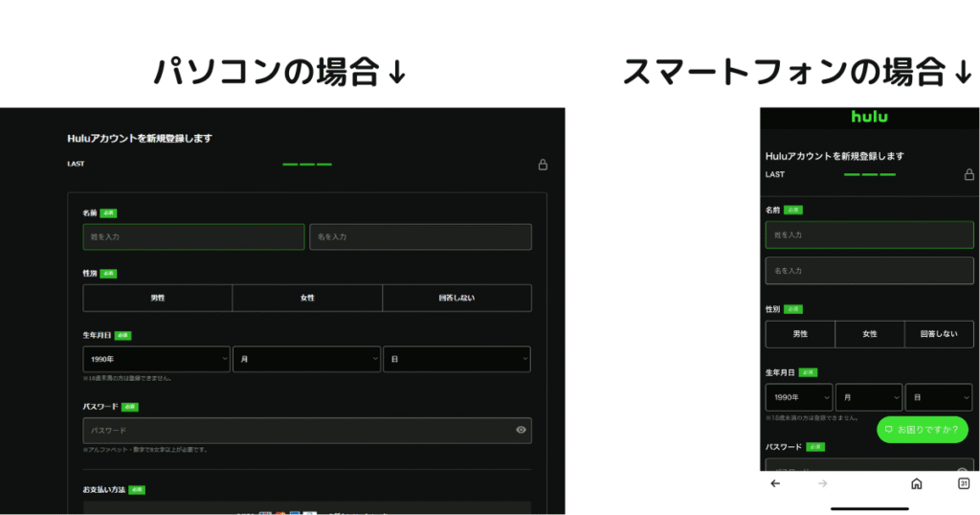The height and width of the screenshot is (515, 980).
Task: Focus the パスワード field in PC form
Action: coord(307,431)
